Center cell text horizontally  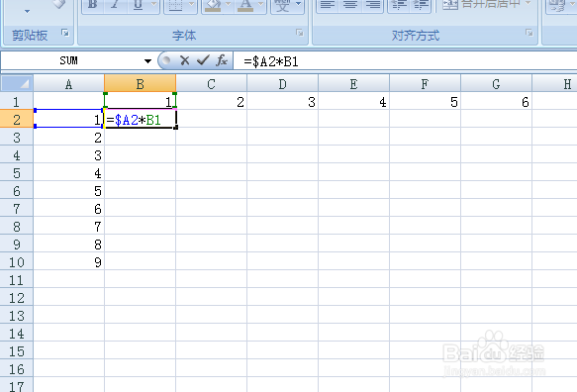pos(350,5)
